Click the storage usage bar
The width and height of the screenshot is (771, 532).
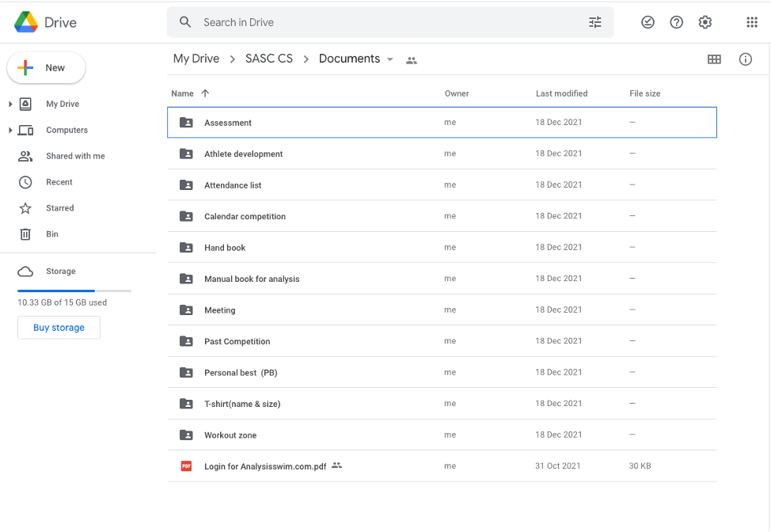pyautogui.click(x=74, y=291)
